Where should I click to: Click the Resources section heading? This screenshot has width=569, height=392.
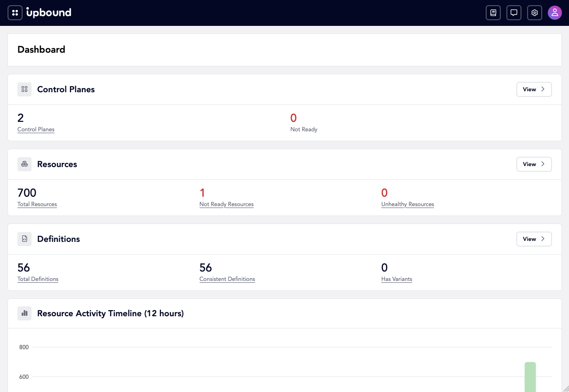(x=57, y=164)
